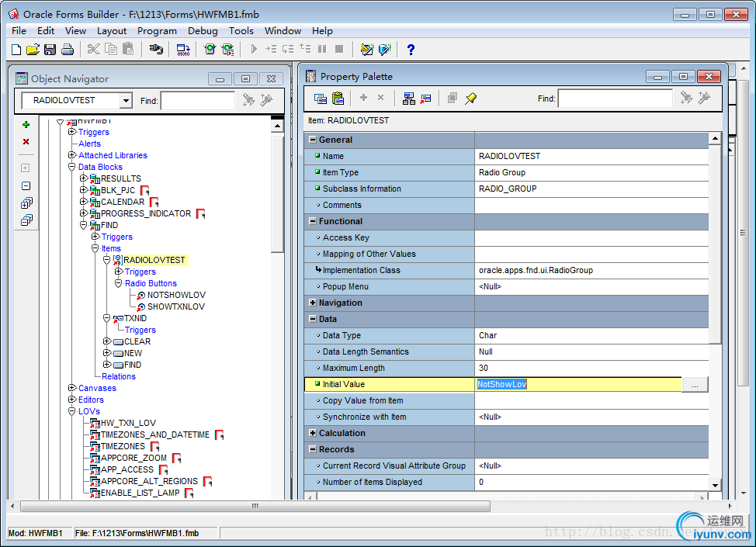Image resolution: width=756 pixels, height=547 pixels.
Task: Collapse the Functional property section
Action: pyautogui.click(x=313, y=221)
